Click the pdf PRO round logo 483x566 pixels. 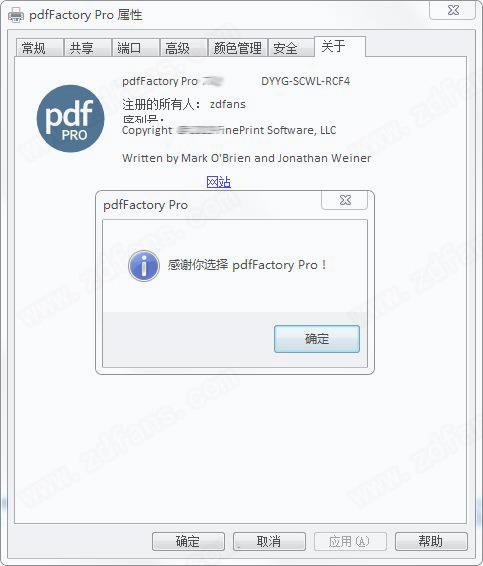tap(70, 118)
